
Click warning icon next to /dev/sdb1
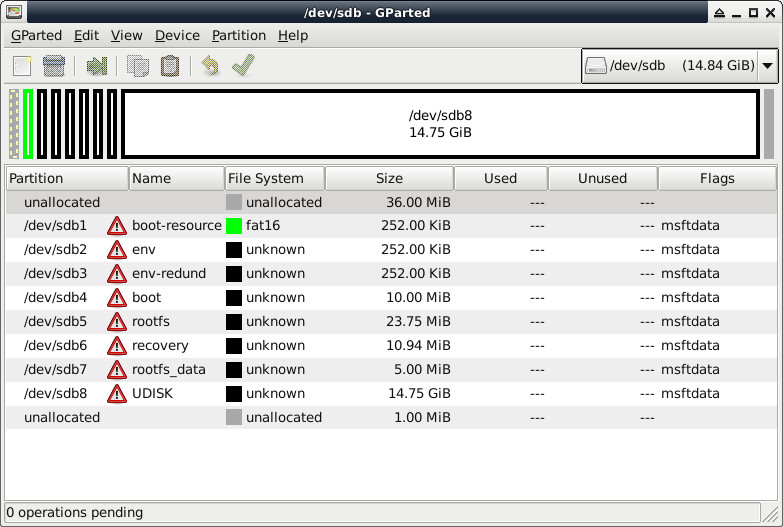click(117, 226)
